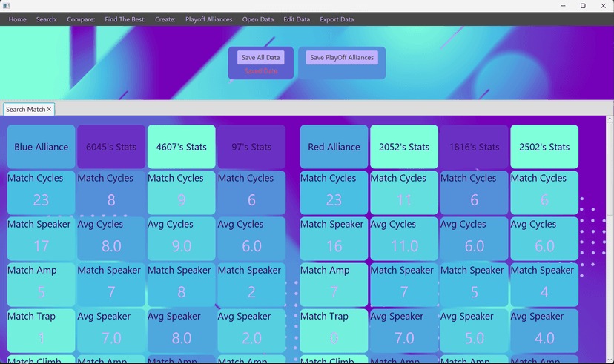Select the 4607's Stats tile
The width and height of the screenshot is (614, 364).
[x=182, y=147]
